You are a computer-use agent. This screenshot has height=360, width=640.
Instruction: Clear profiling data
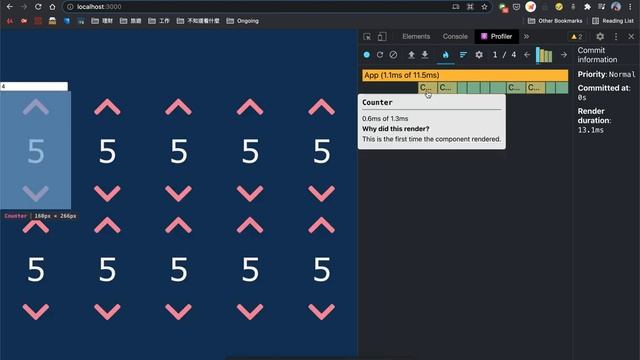[x=393, y=55]
